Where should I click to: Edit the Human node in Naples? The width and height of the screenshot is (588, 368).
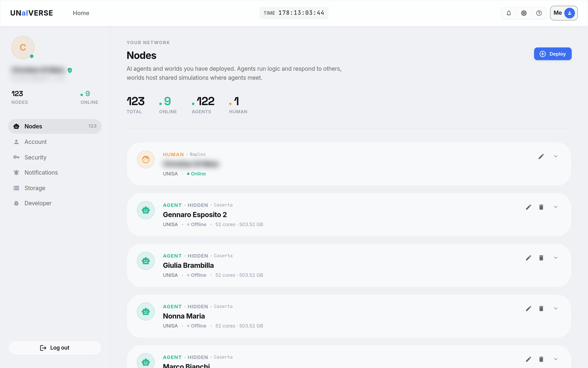click(x=541, y=156)
